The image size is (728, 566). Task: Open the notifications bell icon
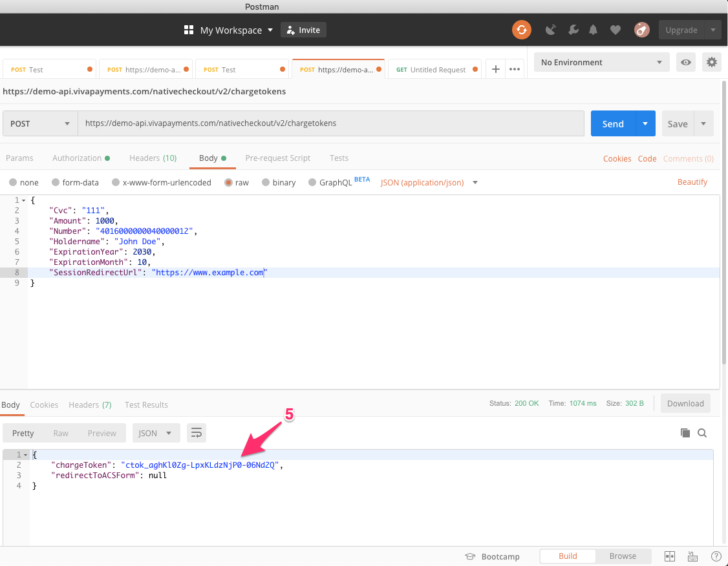click(593, 30)
